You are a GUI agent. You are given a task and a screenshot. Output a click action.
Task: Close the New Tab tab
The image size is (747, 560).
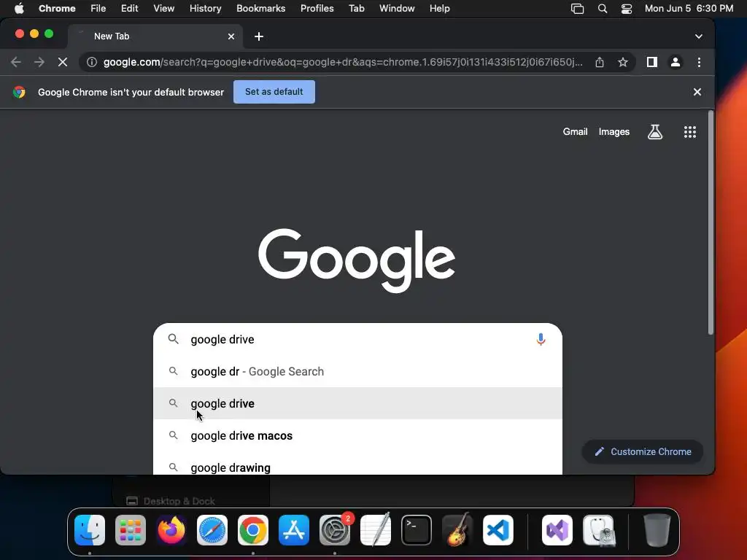231,36
